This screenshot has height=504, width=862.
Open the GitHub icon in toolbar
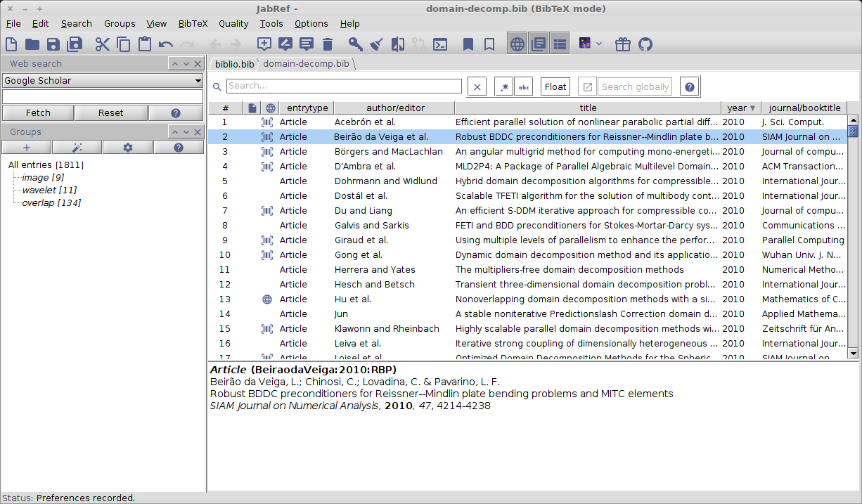click(x=645, y=44)
